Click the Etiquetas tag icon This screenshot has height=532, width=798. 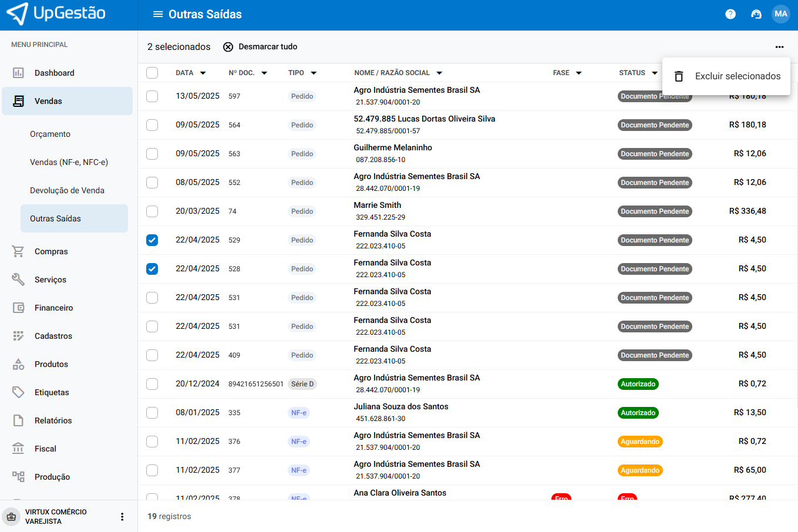18,392
